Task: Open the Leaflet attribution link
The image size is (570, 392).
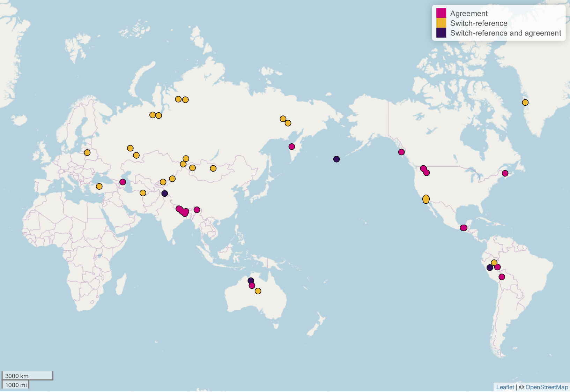Action: (505, 387)
